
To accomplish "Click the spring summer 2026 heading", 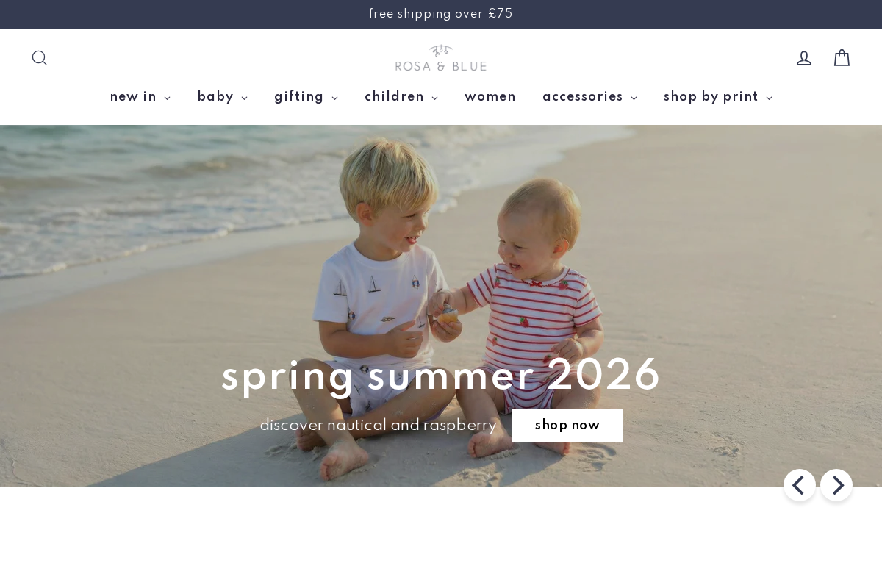I will 441,376.
